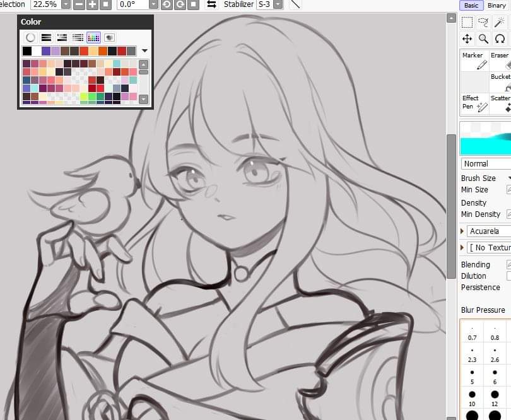This screenshot has width=511, height=420.
Task: Rotate canvas clockwise
Action: (x=180, y=4)
